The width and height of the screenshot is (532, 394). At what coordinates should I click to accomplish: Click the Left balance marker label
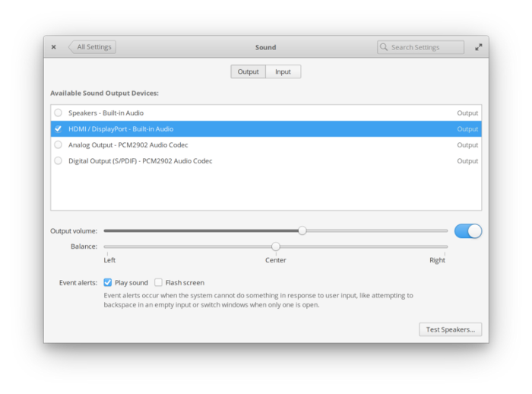(x=109, y=260)
